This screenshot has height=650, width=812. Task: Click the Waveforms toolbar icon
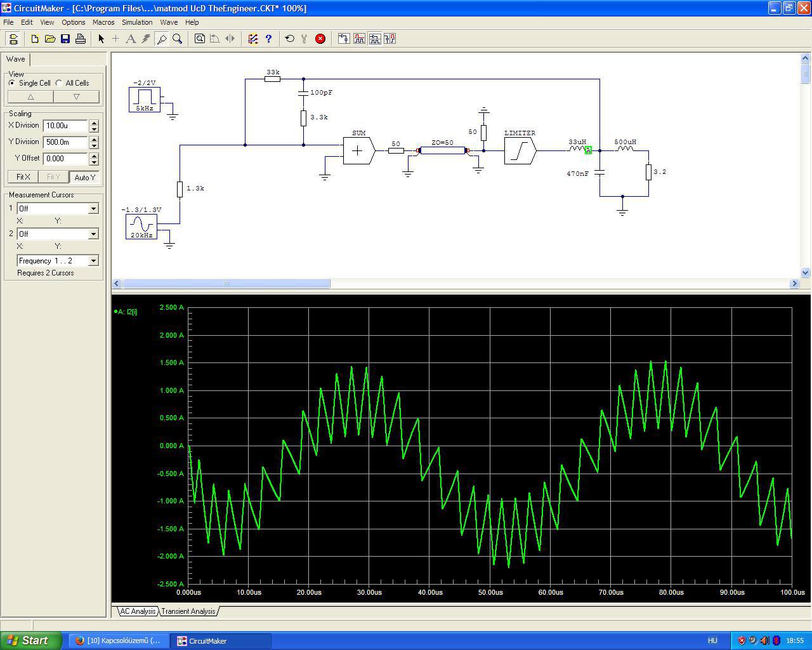point(360,39)
